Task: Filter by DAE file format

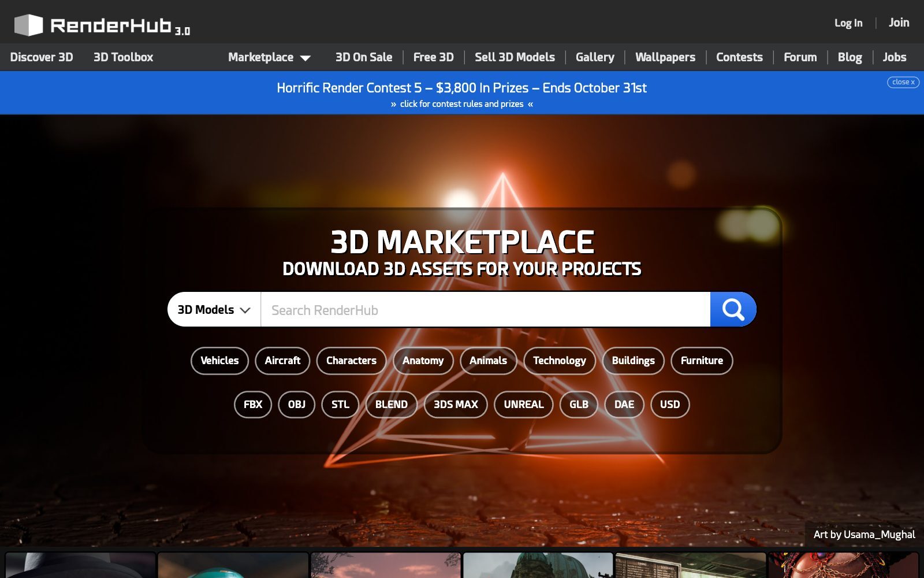Action: click(x=624, y=405)
